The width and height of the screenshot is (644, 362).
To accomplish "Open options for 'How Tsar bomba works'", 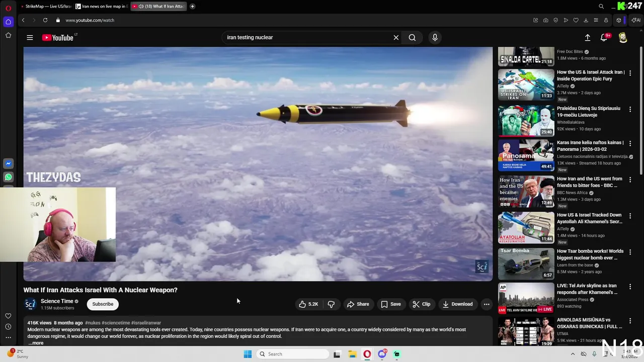I will [630, 252].
